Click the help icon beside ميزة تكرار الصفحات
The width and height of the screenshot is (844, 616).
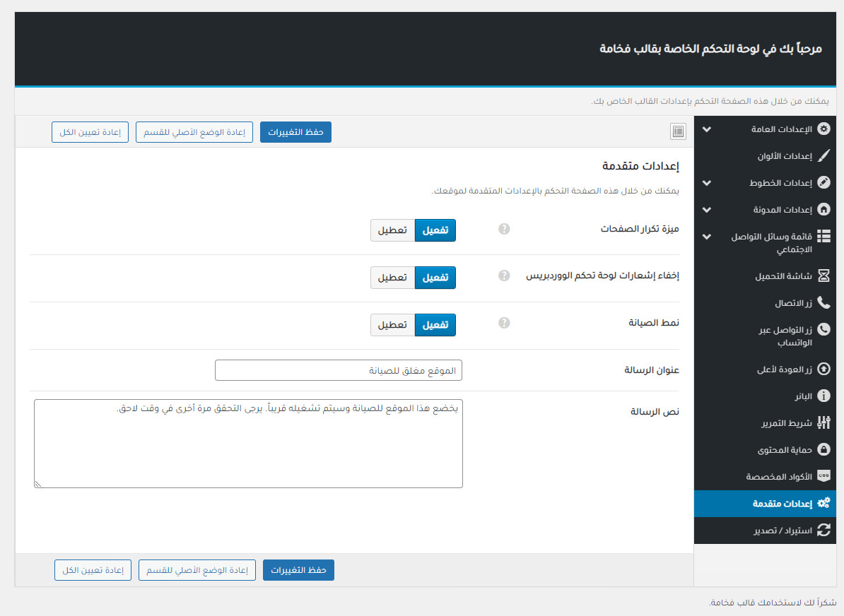[x=504, y=229]
